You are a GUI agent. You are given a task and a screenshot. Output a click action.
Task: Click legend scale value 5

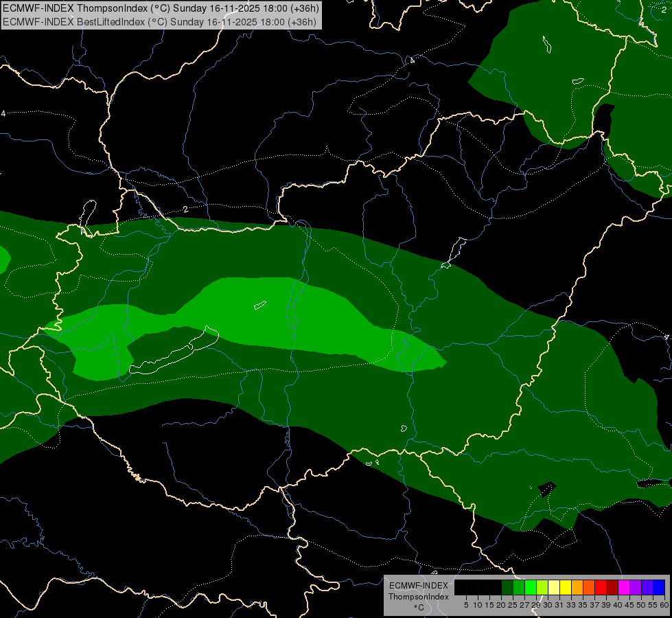[466, 605]
